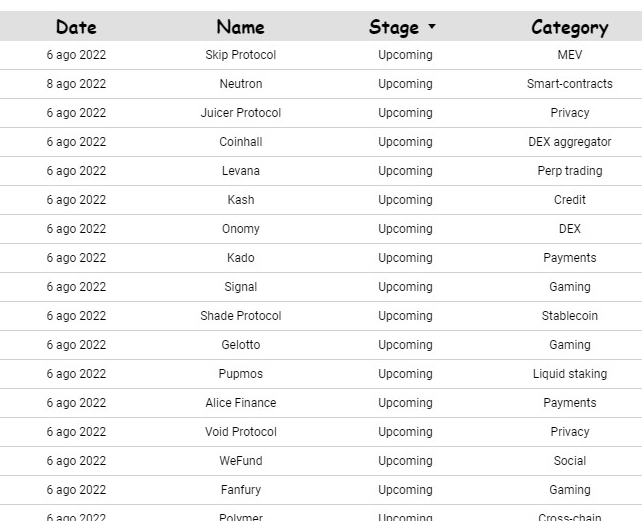642x521 pixels.
Task: Click the Stablecoin category cell
Action: [x=569, y=316]
